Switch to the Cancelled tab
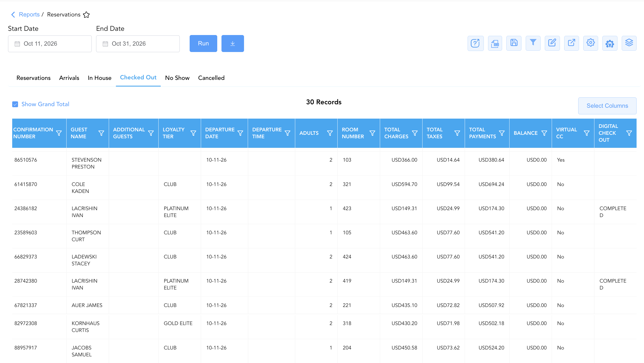644x363 pixels. 211,78
